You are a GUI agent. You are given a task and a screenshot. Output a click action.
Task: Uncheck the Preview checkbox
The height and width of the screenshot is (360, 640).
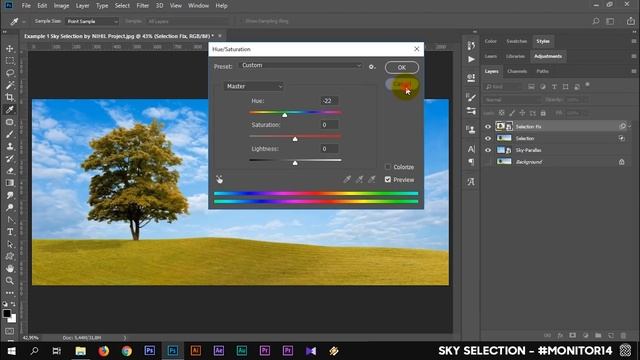388,179
